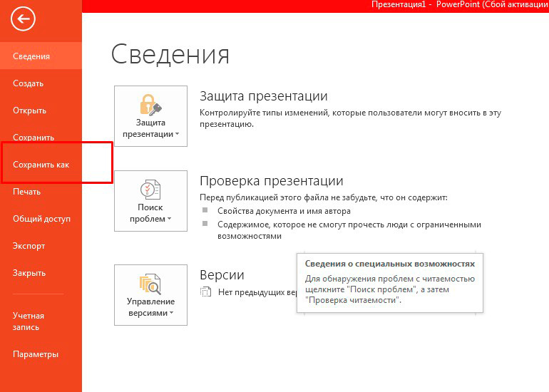Open the Сохранить как section
The height and width of the screenshot is (392, 549).
[41, 165]
